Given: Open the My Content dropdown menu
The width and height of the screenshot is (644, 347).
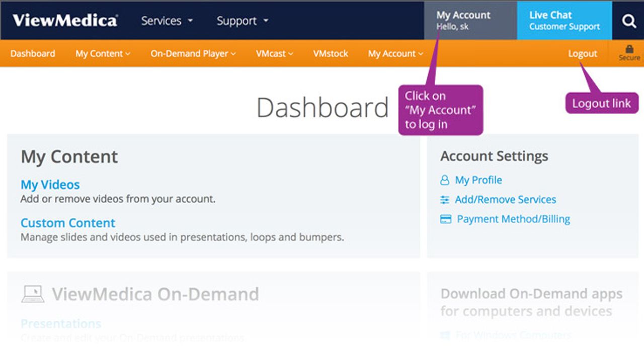Looking at the screenshot, I should coord(102,53).
